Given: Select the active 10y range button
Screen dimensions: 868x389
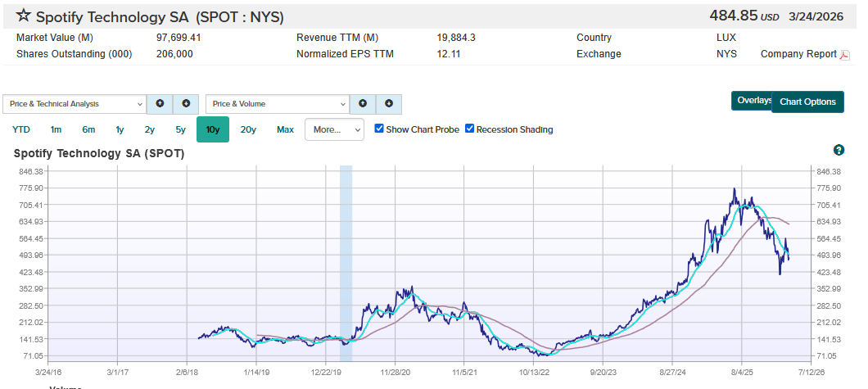Looking at the screenshot, I should (x=213, y=129).
